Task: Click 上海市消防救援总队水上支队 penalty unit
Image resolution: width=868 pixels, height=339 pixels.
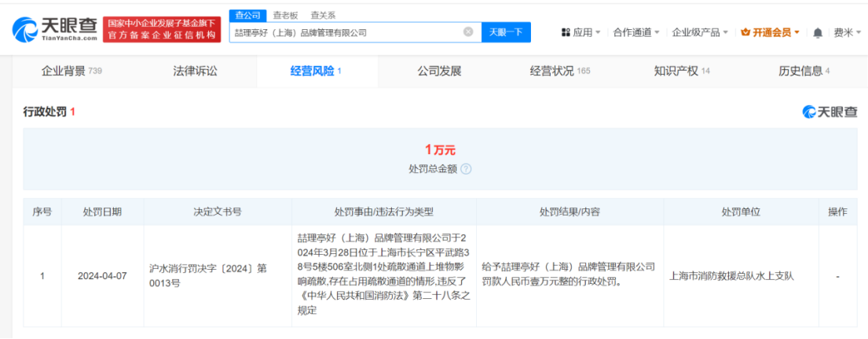Action: pos(732,275)
